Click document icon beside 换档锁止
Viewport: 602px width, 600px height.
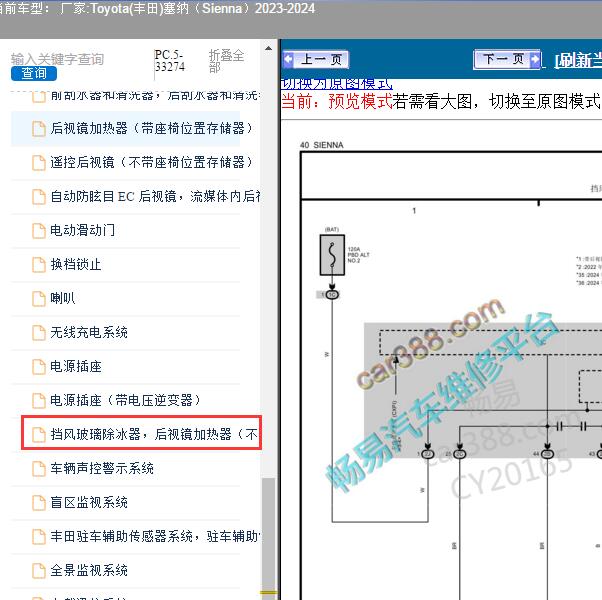click(x=39, y=265)
